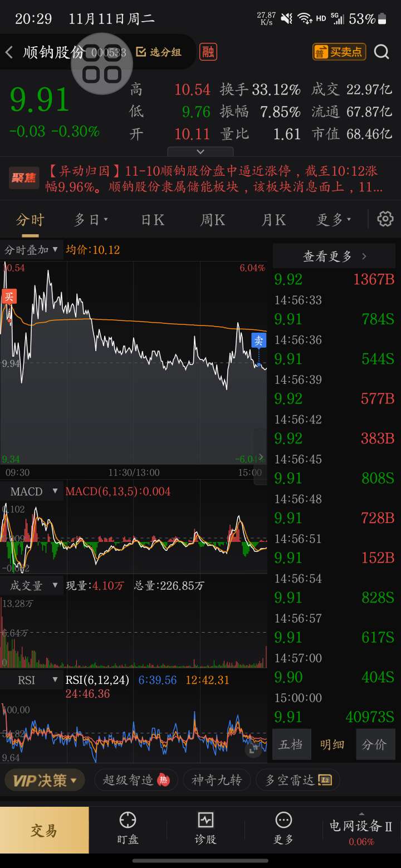Open the 超级智造 chip
Viewport: 401px width, 868px height.
point(136,780)
